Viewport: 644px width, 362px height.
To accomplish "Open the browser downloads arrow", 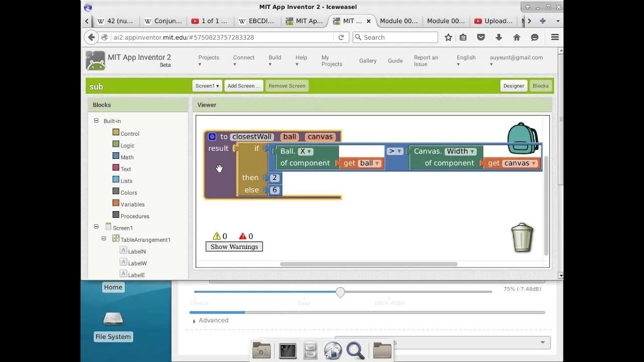I will pos(499,37).
